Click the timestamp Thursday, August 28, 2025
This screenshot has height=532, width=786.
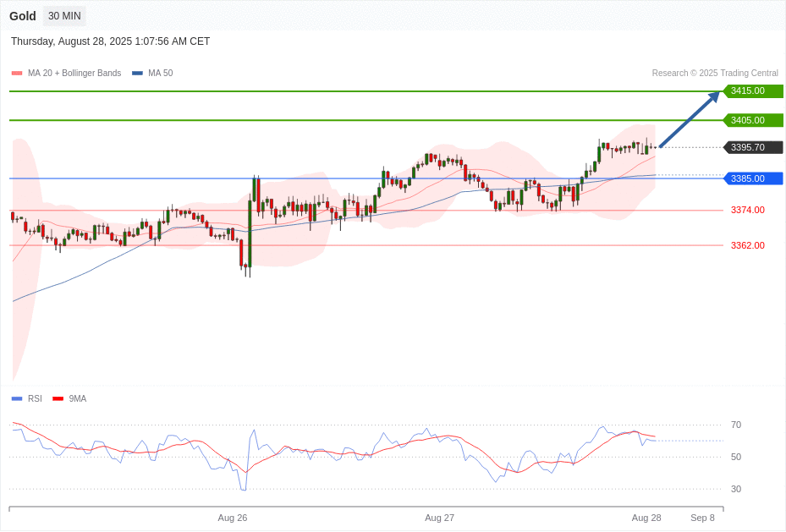coord(110,41)
